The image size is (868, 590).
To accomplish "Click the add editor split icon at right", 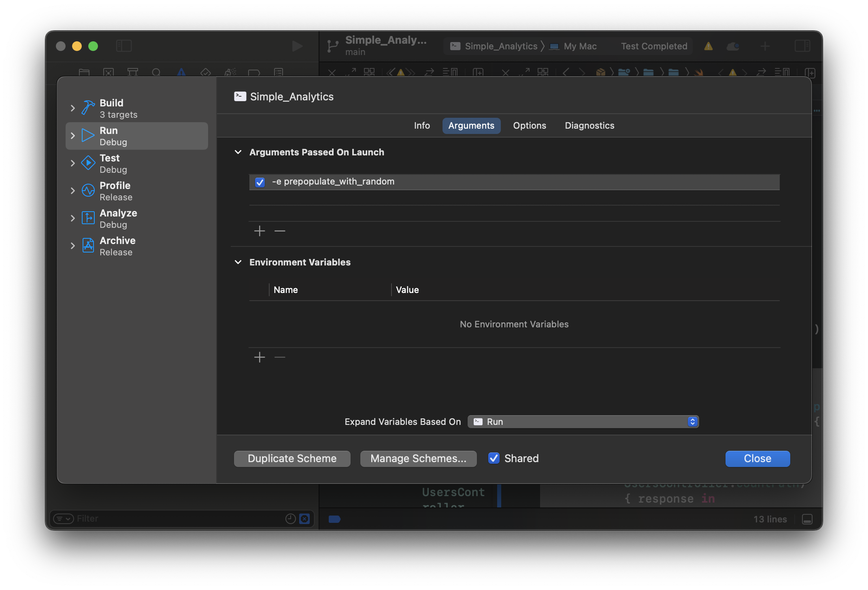I will click(x=810, y=73).
